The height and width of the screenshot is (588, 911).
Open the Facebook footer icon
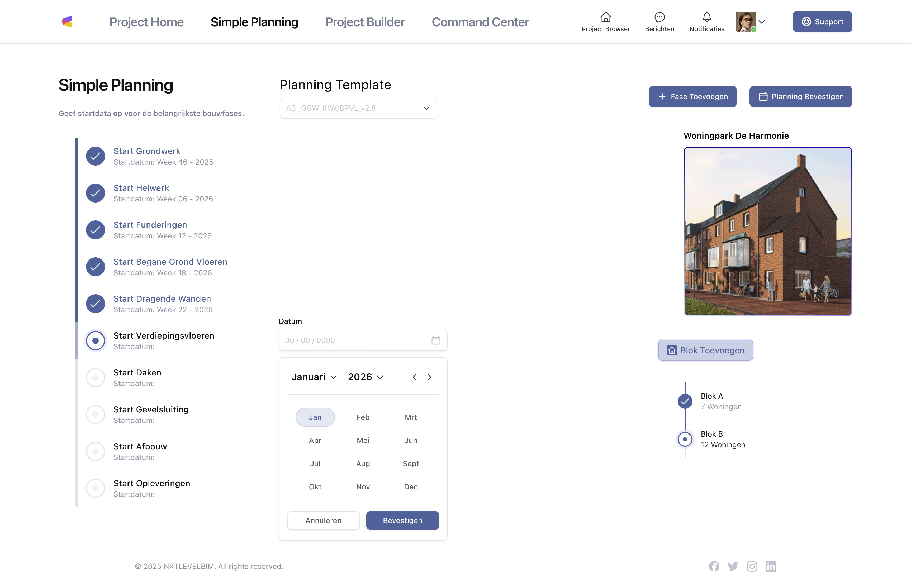714,566
